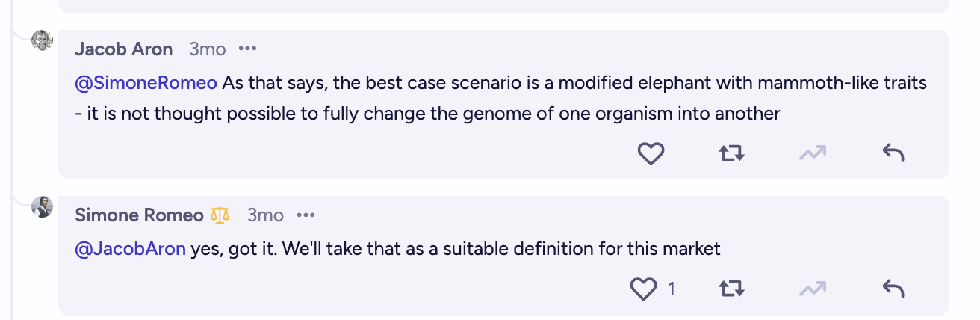Reply to Jacob Aron's comment

click(893, 154)
